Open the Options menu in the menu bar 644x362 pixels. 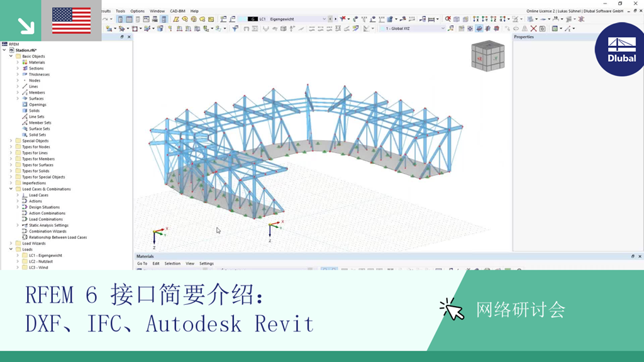[x=136, y=11]
